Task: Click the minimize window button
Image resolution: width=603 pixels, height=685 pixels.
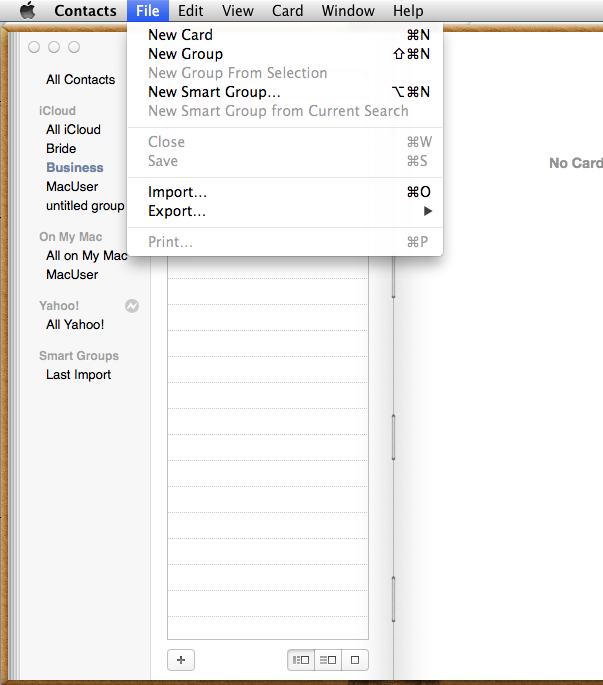Action: [x=54, y=47]
